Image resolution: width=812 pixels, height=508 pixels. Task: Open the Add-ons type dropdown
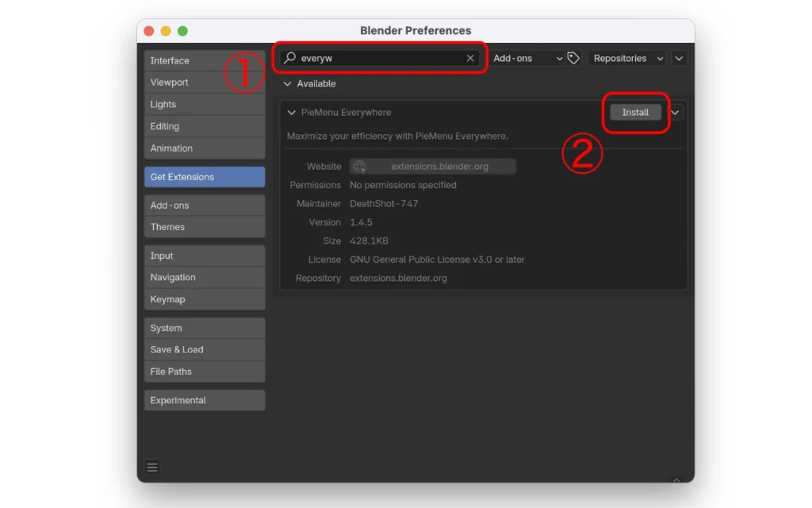pos(527,58)
